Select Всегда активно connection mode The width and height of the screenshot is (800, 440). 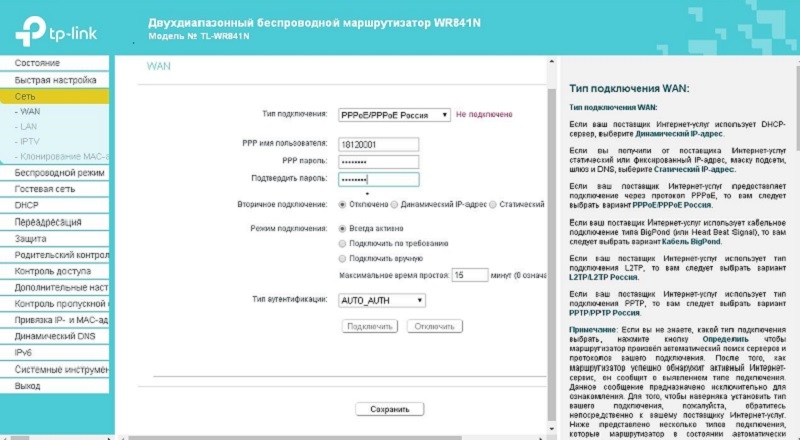(342, 229)
